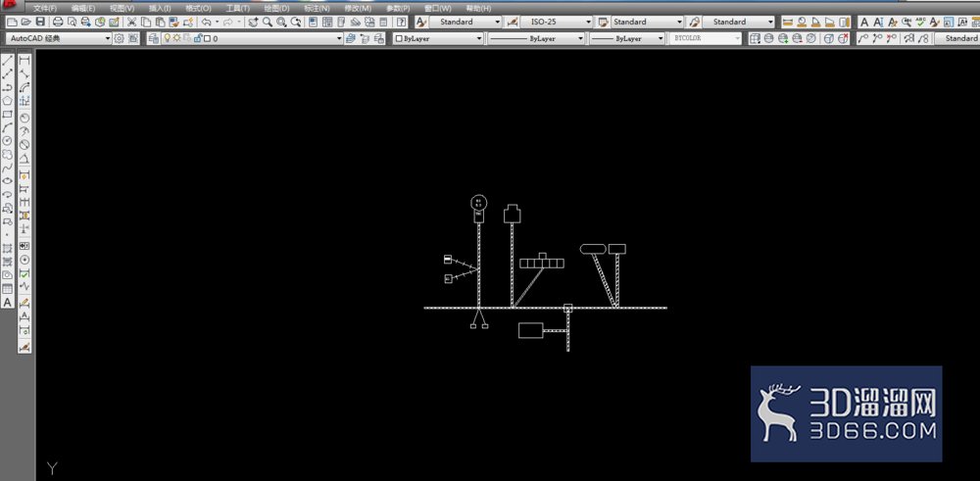Image resolution: width=980 pixels, height=481 pixels.
Task: Open the 视图(V) menu
Action: point(122,8)
